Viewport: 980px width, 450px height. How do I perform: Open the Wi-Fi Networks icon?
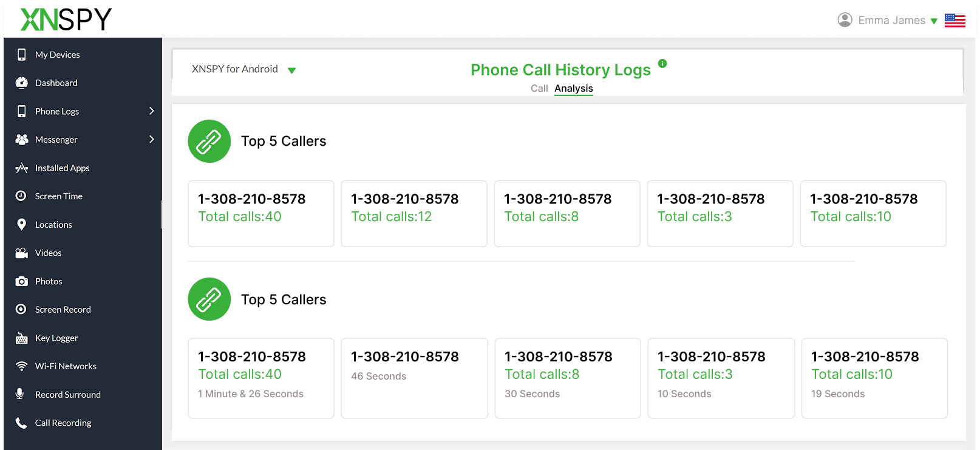pyautogui.click(x=22, y=366)
